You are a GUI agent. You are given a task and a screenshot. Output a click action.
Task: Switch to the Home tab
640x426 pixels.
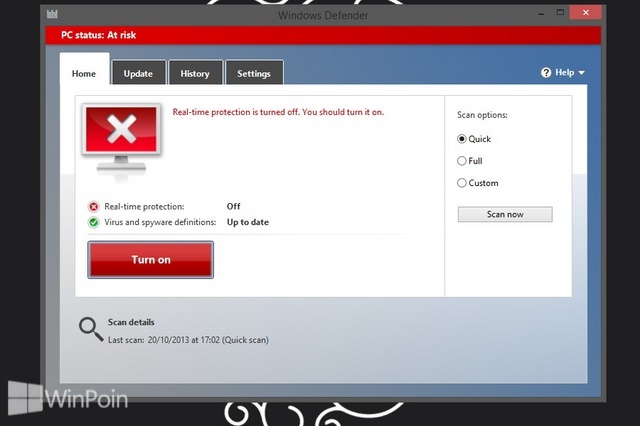84,69
